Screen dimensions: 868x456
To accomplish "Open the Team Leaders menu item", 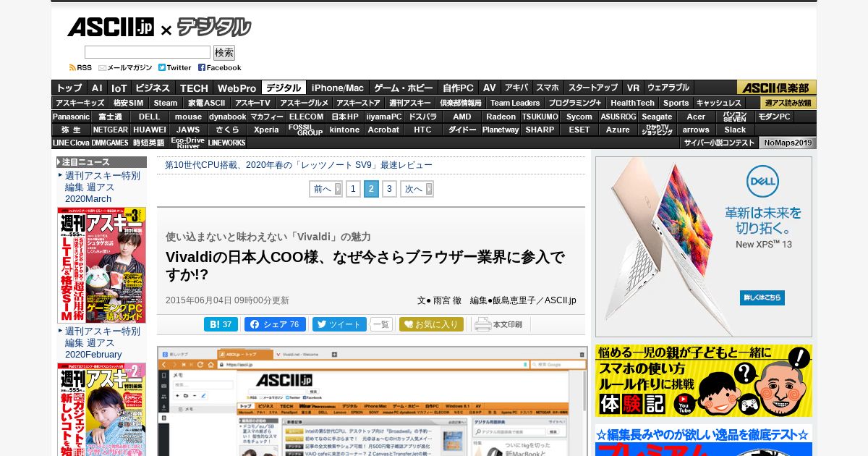I will pos(515,103).
